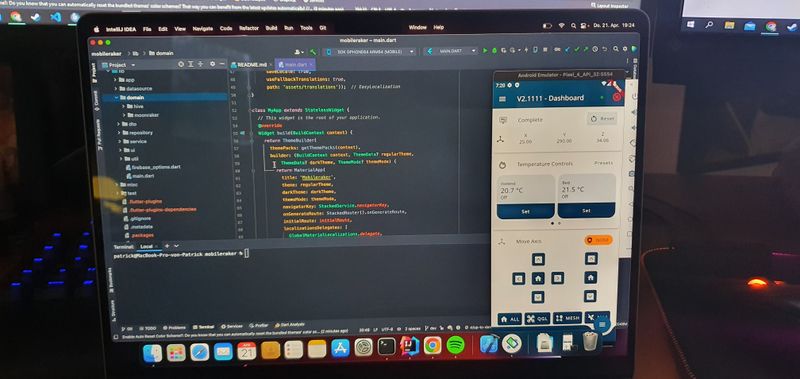This screenshot has width=800, height=379.
Task: Open App Store from the Dock
Action: click(x=340, y=349)
